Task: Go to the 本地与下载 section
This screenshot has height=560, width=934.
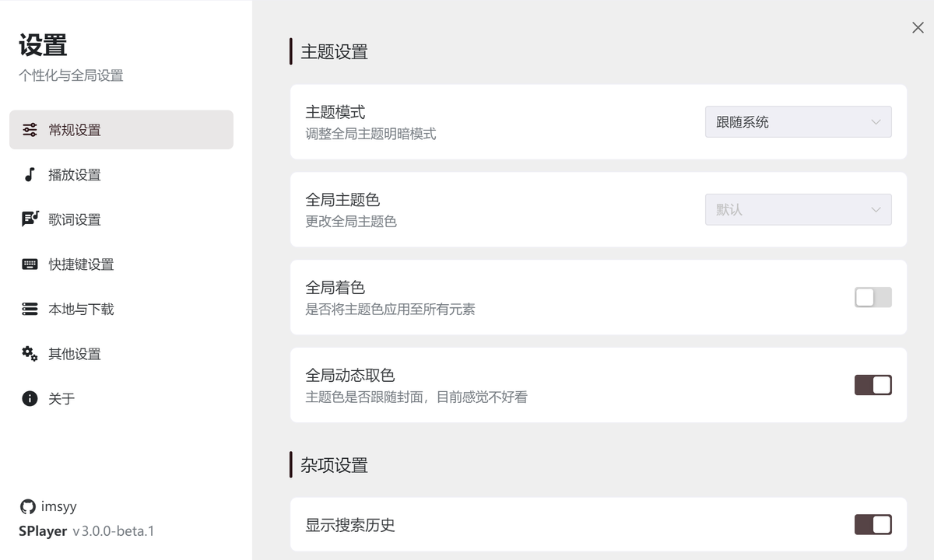Action: coord(80,309)
